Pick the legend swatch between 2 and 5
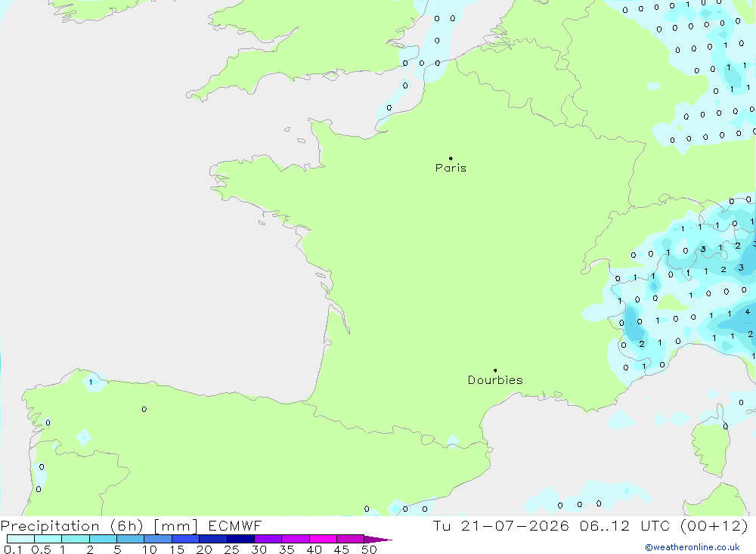This screenshot has width=756, height=554. [x=103, y=539]
